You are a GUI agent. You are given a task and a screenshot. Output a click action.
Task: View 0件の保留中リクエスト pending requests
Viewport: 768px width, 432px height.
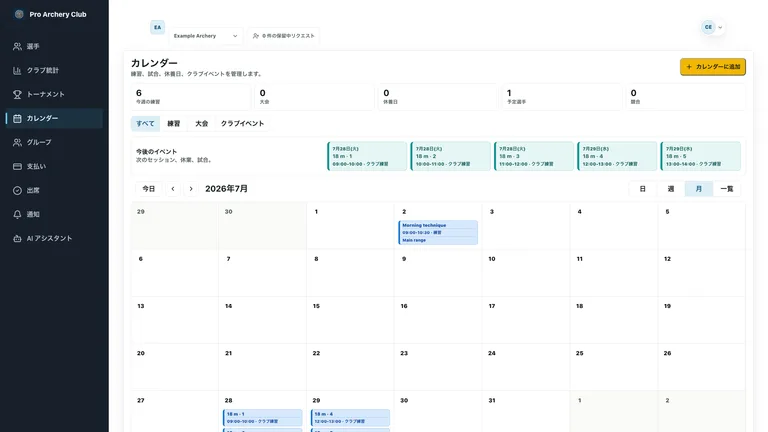(x=284, y=36)
